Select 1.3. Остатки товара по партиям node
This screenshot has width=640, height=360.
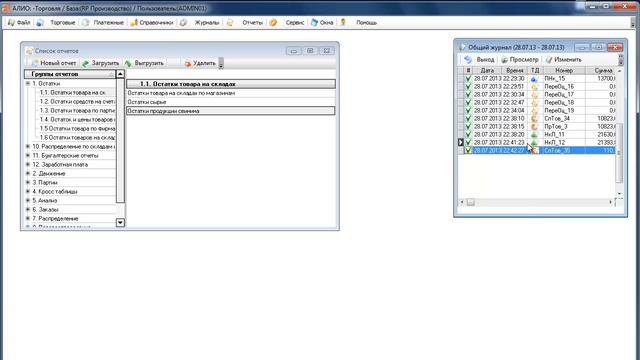point(77,110)
